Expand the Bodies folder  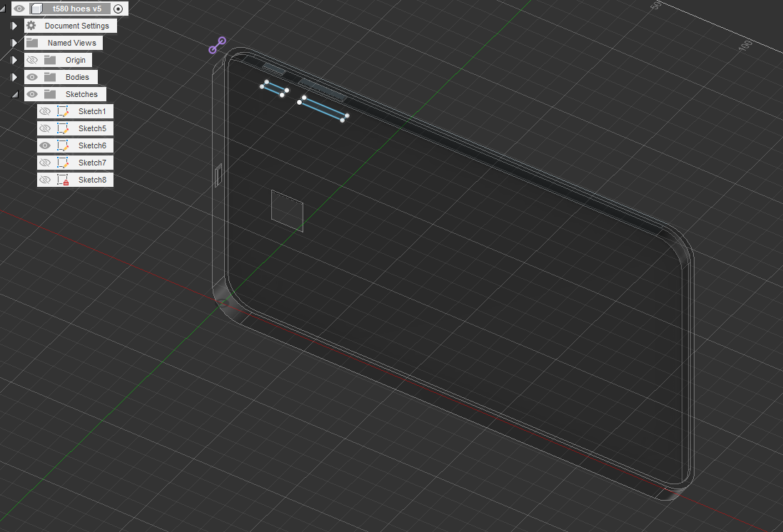click(x=14, y=77)
